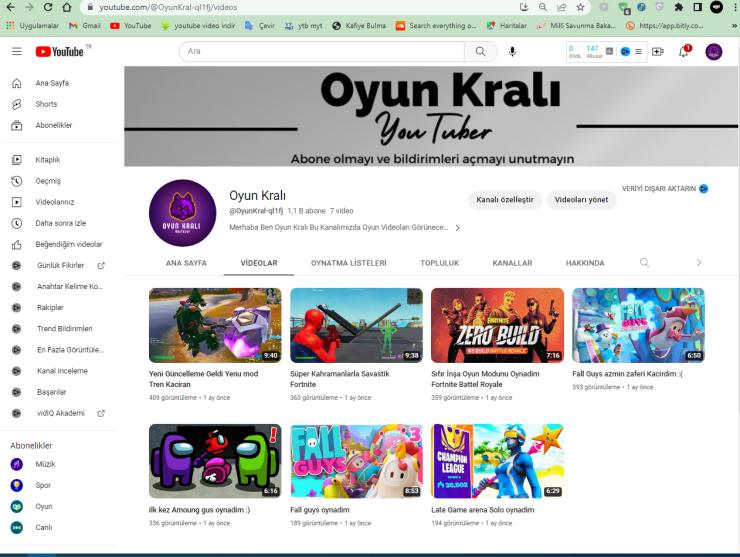Open the account avatar menu
The width and height of the screenshot is (740, 557).
click(x=713, y=51)
